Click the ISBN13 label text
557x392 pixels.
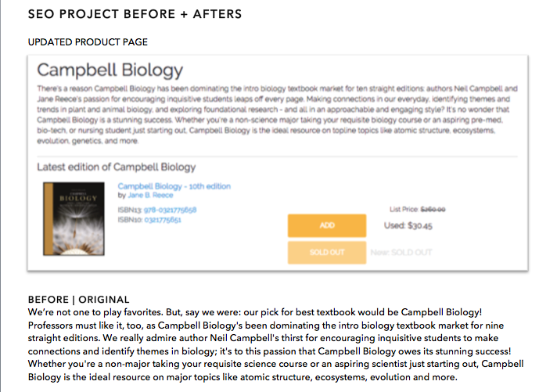pyautogui.click(x=129, y=210)
